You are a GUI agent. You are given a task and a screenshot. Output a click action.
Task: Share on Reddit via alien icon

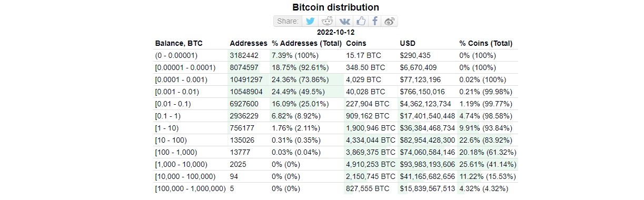(x=327, y=21)
